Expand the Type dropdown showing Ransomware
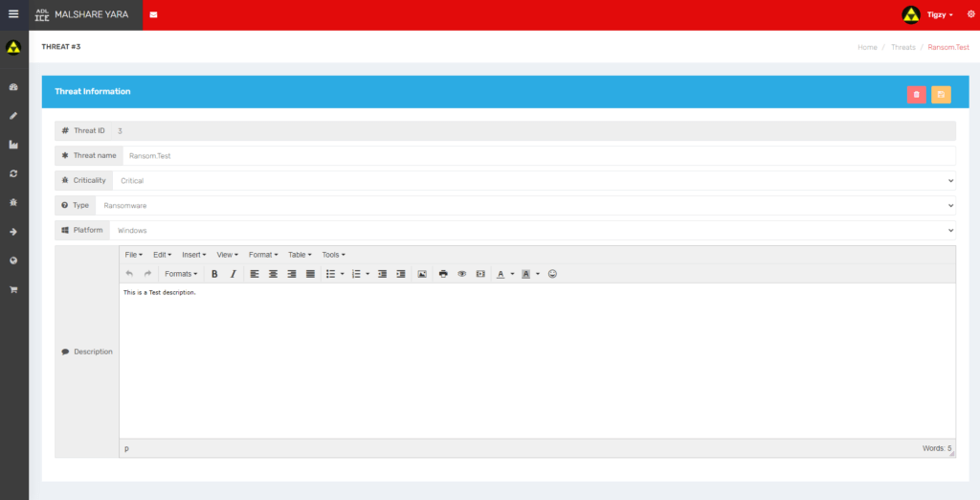 click(x=524, y=205)
